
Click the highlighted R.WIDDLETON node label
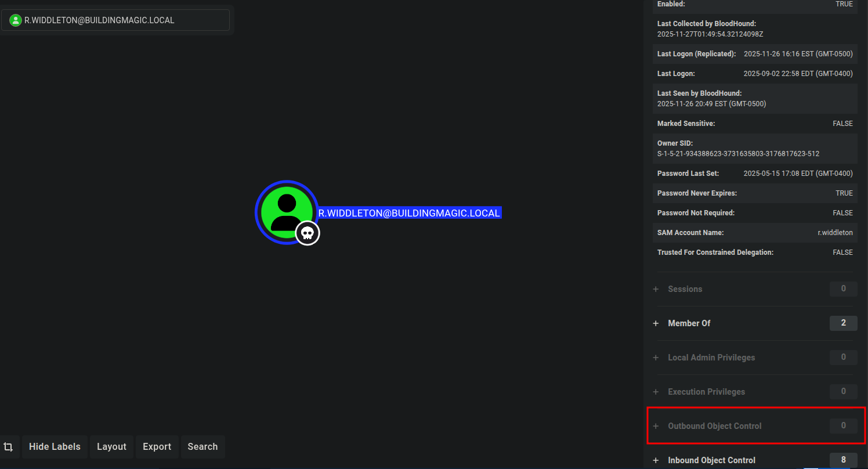(409, 213)
